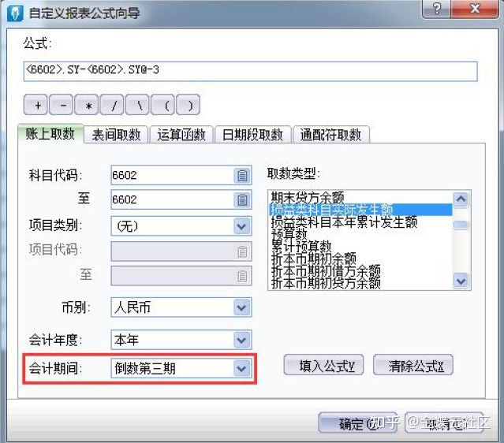Click the 取数类型 scrollbar thumb
This screenshot has height=443, width=504.
pos(461,224)
